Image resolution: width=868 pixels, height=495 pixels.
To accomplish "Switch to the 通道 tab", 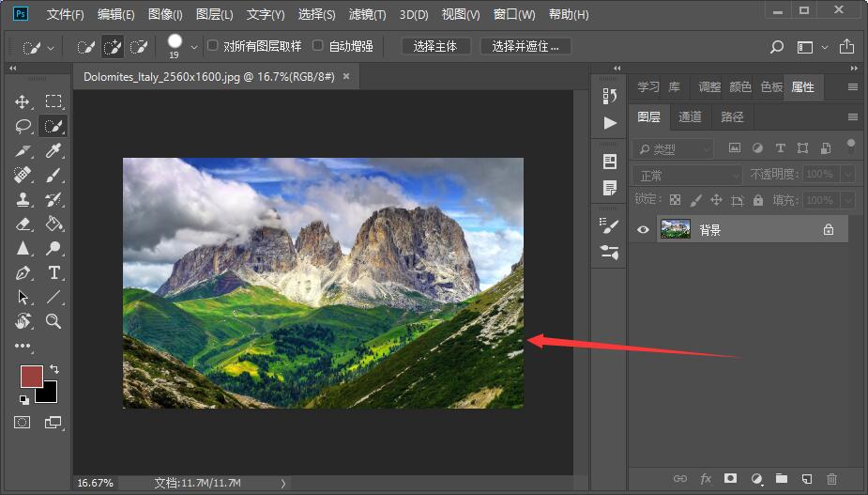I will tap(690, 117).
